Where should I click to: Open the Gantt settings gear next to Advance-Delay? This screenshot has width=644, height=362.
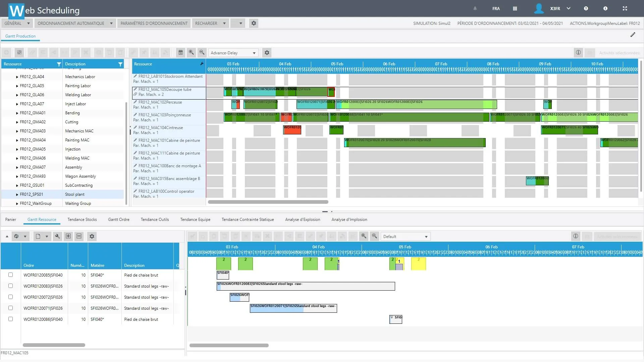click(x=267, y=53)
